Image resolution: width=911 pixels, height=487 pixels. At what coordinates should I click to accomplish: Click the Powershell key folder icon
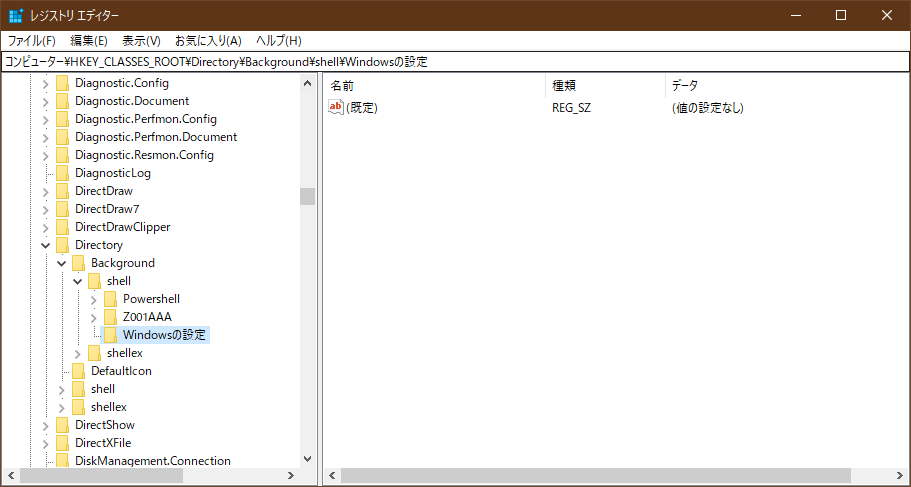111,299
